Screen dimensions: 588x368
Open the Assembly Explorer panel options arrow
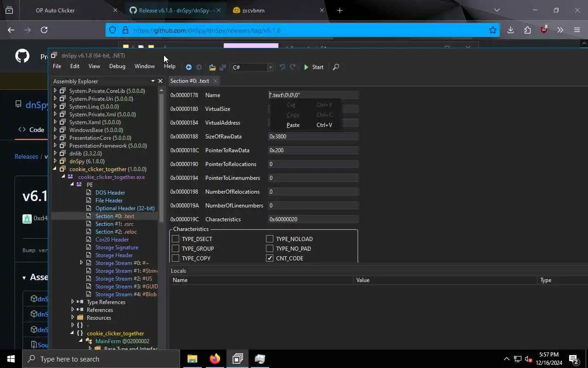[153, 81]
